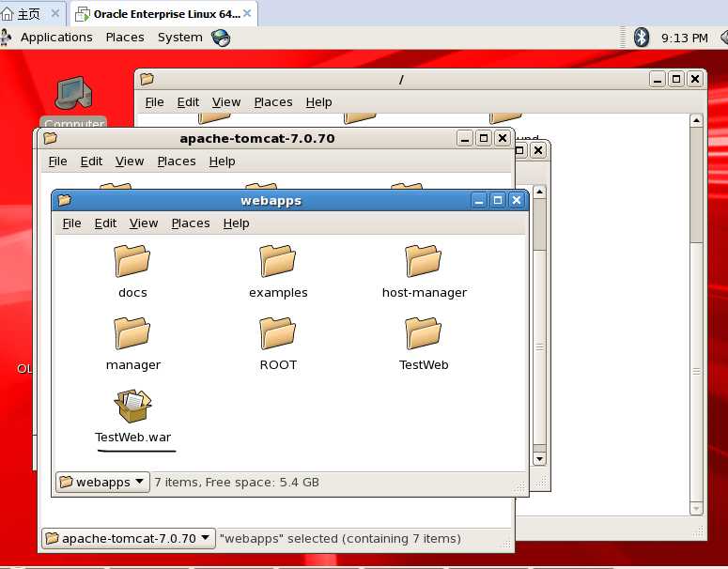Click the home icon on 主页 tab

pos(8,14)
